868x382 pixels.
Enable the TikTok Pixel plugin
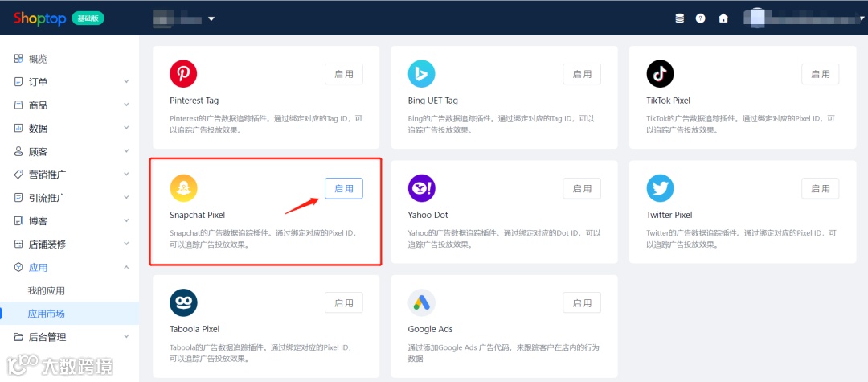point(821,74)
